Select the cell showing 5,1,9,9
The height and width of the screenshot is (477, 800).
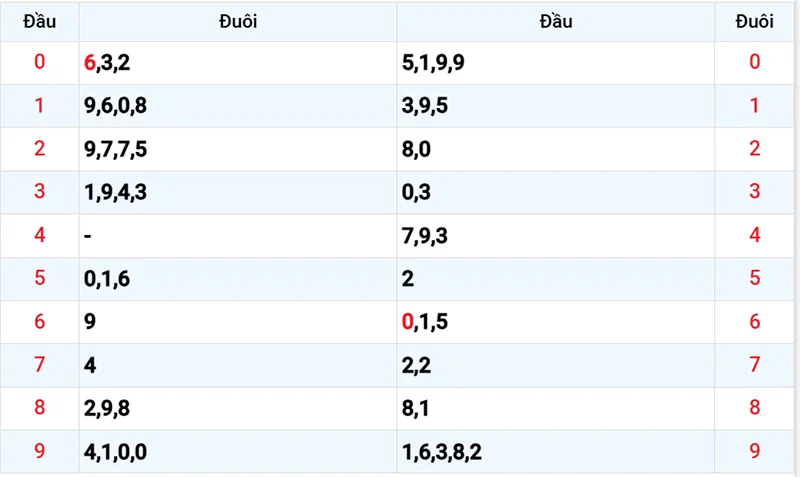[433, 63]
